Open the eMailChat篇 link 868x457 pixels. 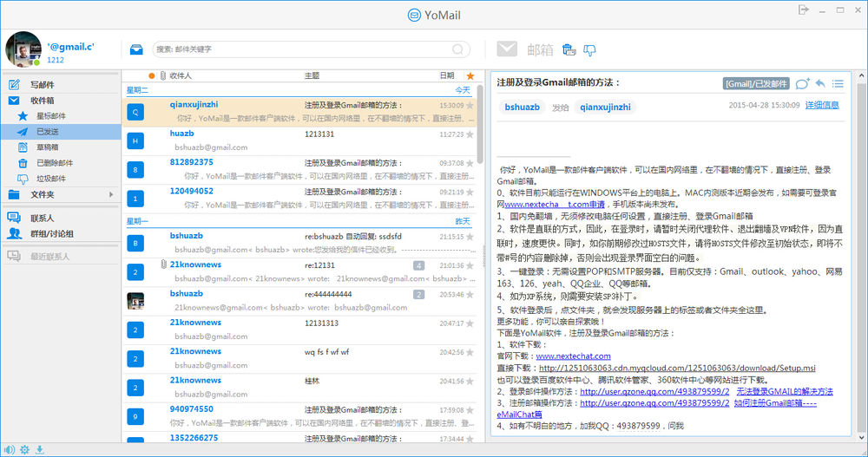click(519, 415)
